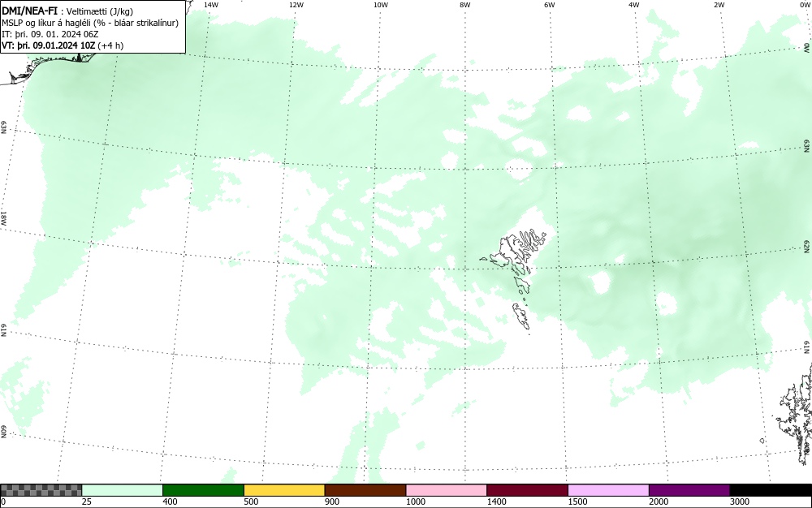Click the legend value 400
812x508 pixels.
click(x=170, y=502)
